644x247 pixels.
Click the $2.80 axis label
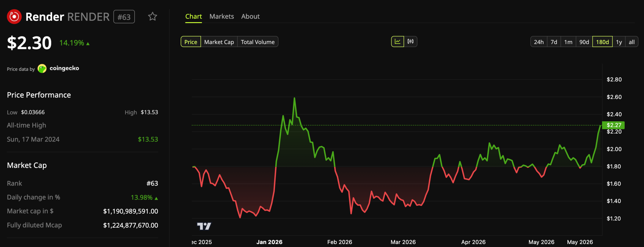coord(614,80)
